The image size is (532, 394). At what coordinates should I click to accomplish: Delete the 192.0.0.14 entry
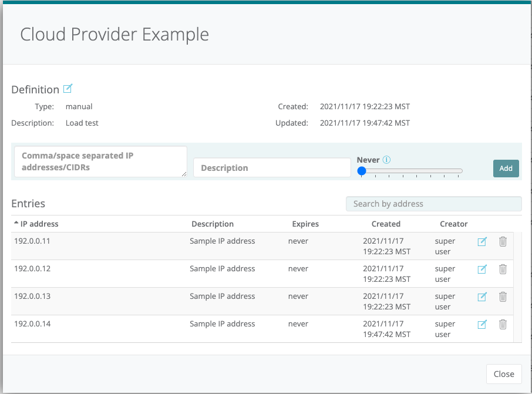(x=503, y=324)
